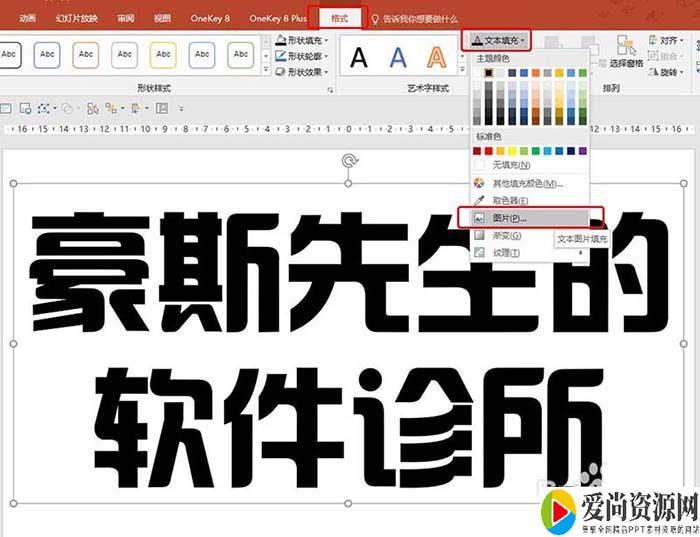Click the rotation handle above text box
The width and height of the screenshot is (700, 537).
tap(348, 160)
